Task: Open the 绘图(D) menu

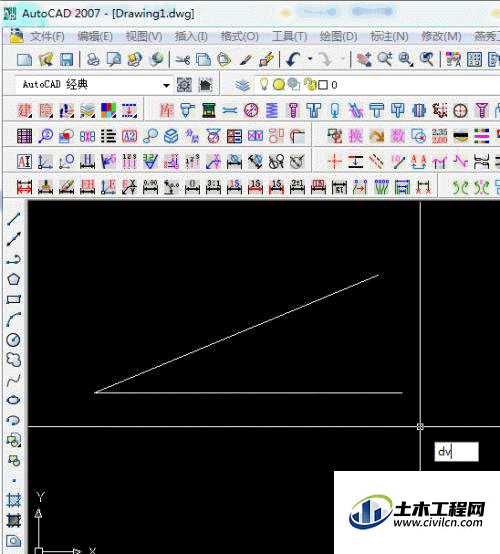Action: (339, 36)
